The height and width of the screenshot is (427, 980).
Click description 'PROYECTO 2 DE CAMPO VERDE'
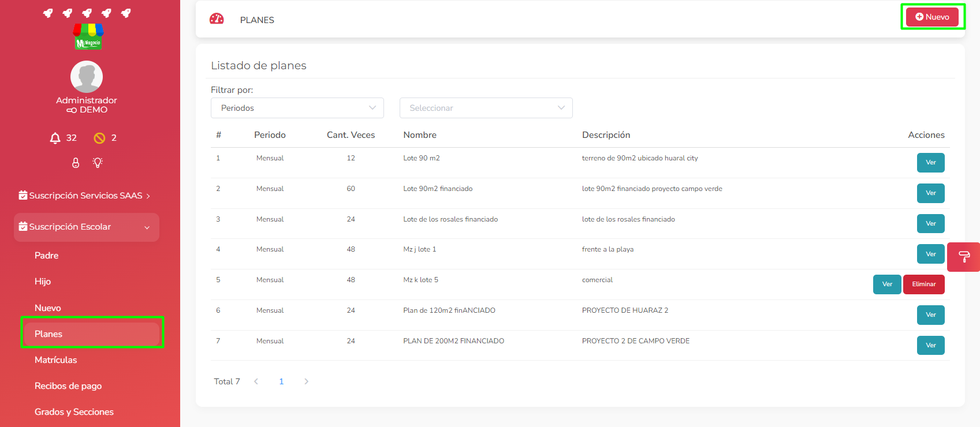(x=636, y=341)
